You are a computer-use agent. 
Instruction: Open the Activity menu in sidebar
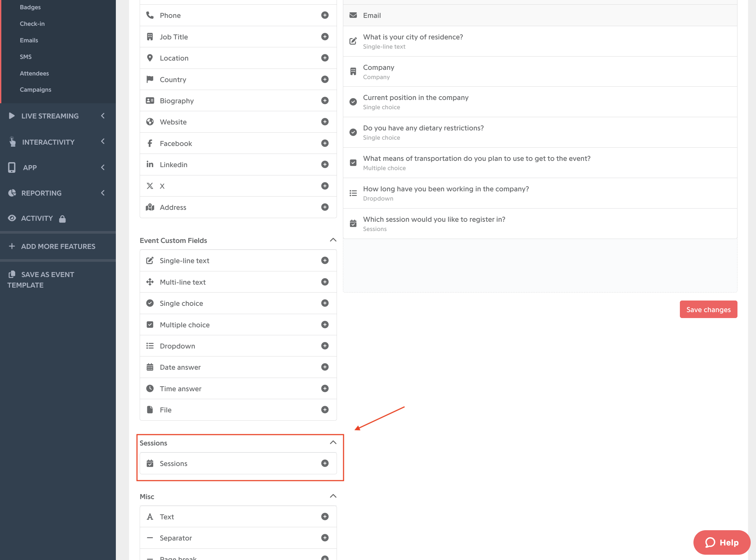(x=37, y=218)
